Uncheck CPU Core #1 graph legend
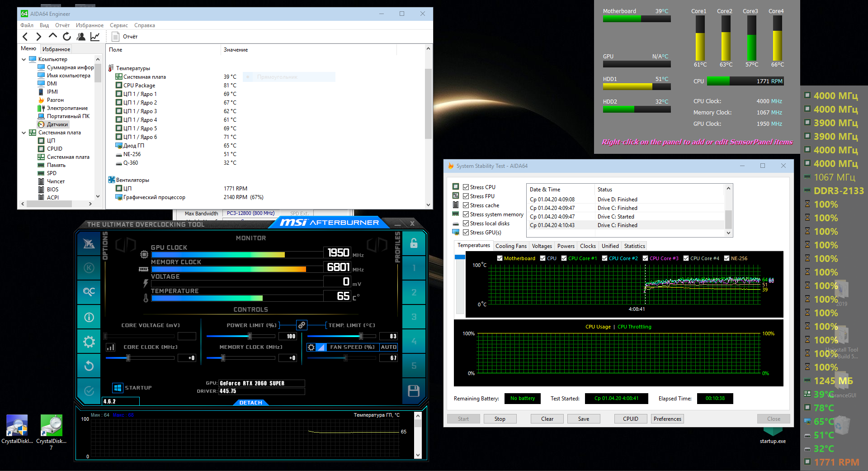This screenshot has width=868, height=471. (x=564, y=258)
